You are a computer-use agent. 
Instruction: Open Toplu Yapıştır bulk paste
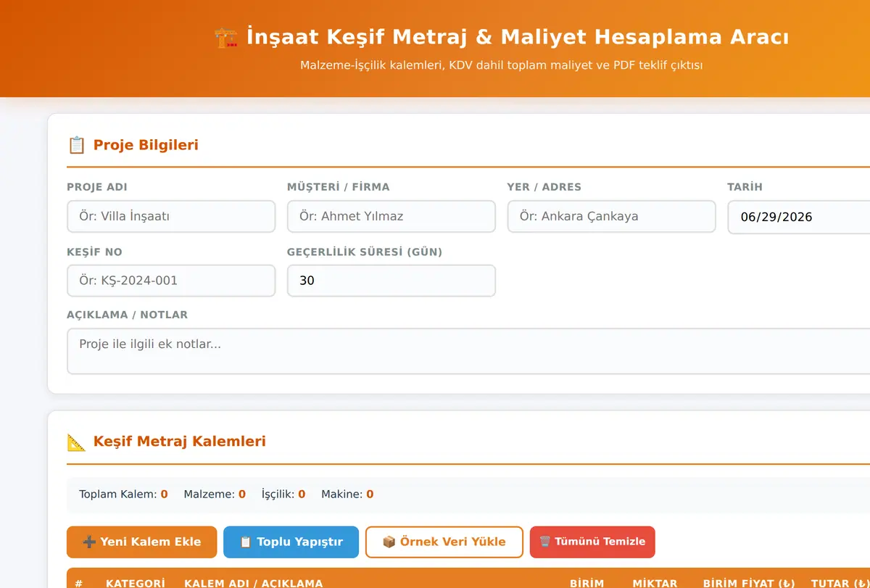[291, 542]
